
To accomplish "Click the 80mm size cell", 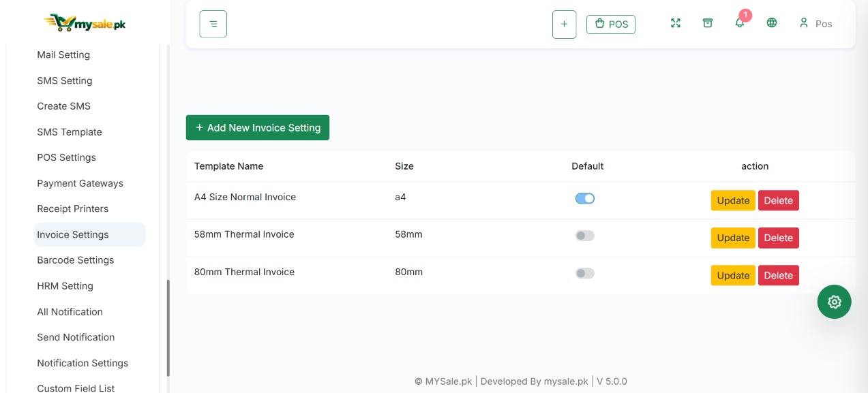I will point(408,272).
